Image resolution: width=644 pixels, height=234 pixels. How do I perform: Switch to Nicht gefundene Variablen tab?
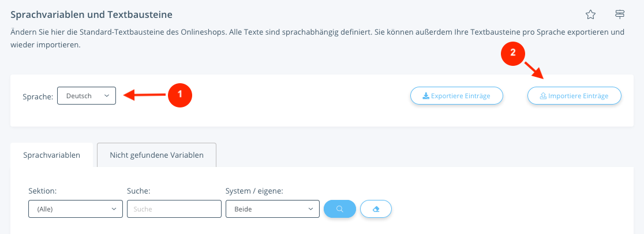[156, 155]
